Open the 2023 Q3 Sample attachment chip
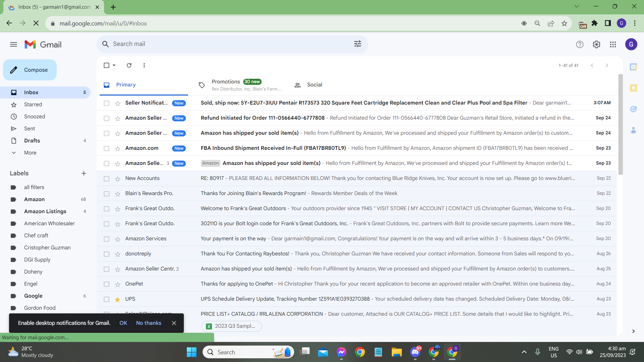 [231, 326]
